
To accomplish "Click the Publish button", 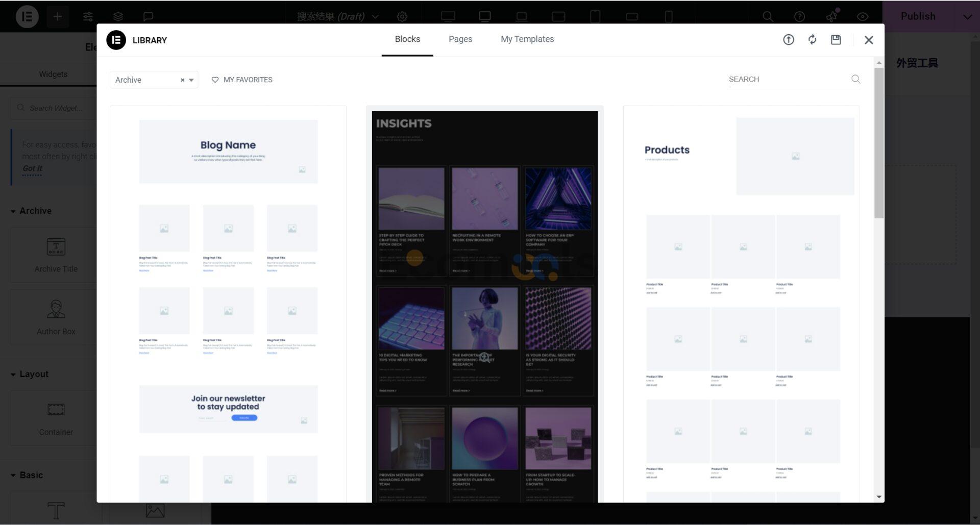I will click(918, 16).
